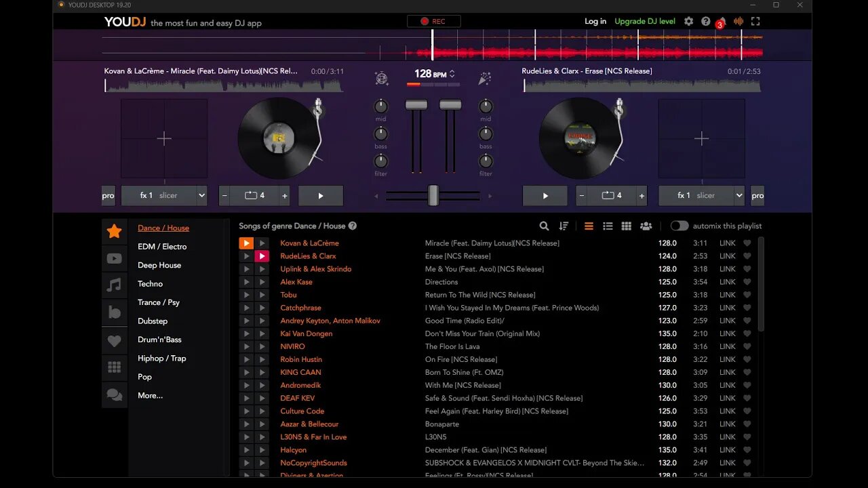Decrease left deck loop length with minus
This screenshot has width=868, height=488.
click(224, 196)
